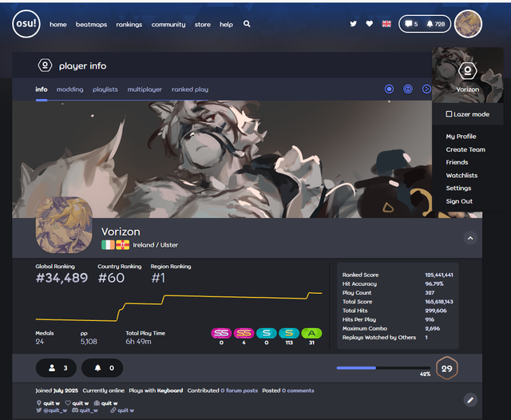The width and height of the screenshot is (511, 420).
Task: Click the profile cover banner image
Action: [222, 159]
